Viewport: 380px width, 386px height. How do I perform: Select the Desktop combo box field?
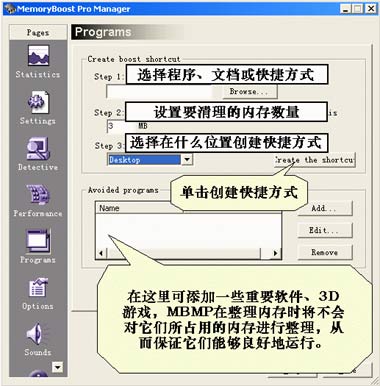tap(150, 159)
